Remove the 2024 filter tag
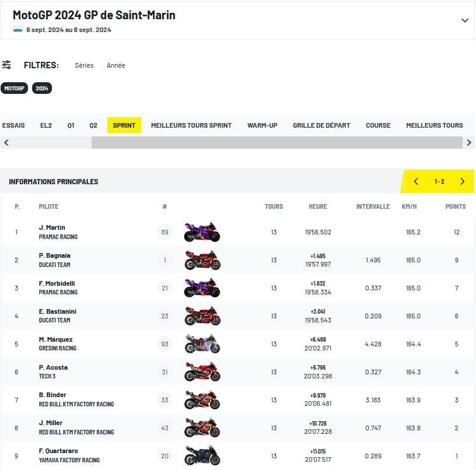The width and height of the screenshot is (476, 470). click(x=42, y=89)
